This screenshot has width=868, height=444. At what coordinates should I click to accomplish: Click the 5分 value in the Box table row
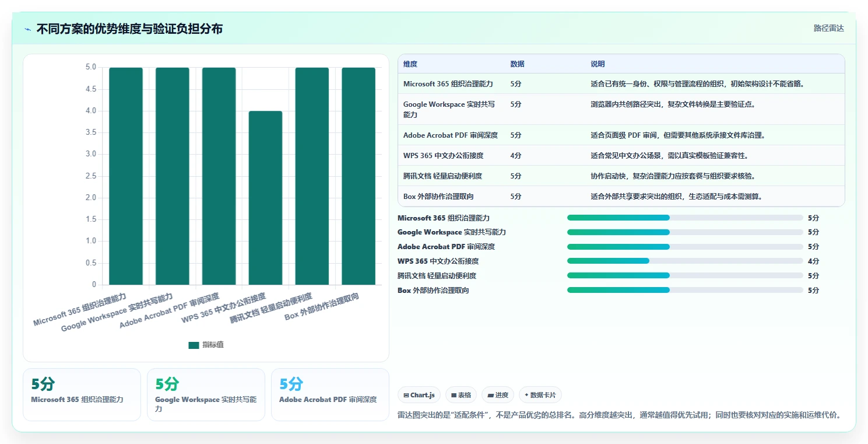(x=516, y=197)
